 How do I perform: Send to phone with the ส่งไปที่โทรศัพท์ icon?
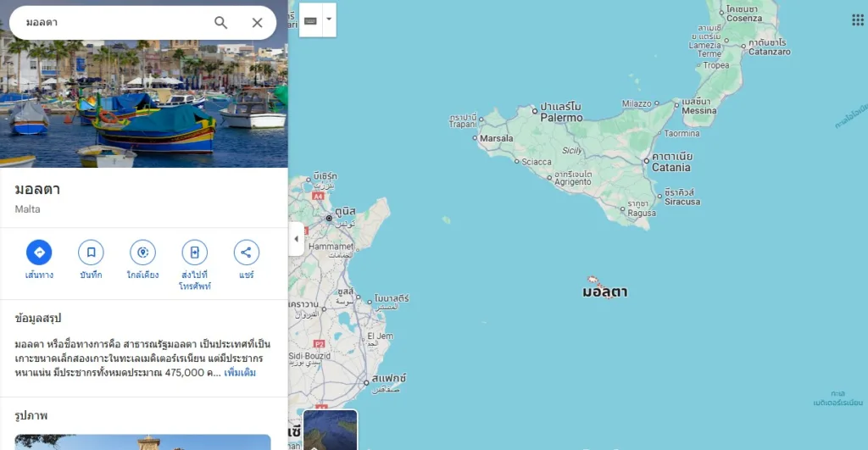[x=194, y=253]
